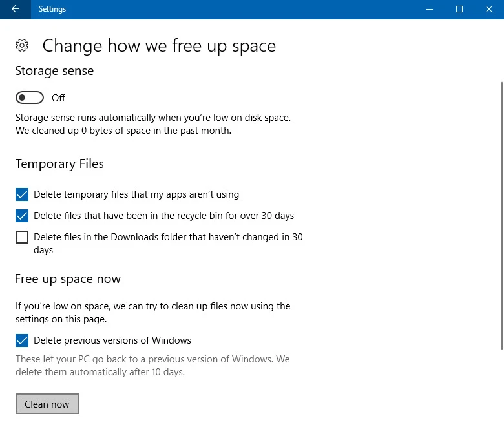The width and height of the screenshot is (504, 429).
Task: Click the Temporary Files section heading
Action: click(59, 164)
